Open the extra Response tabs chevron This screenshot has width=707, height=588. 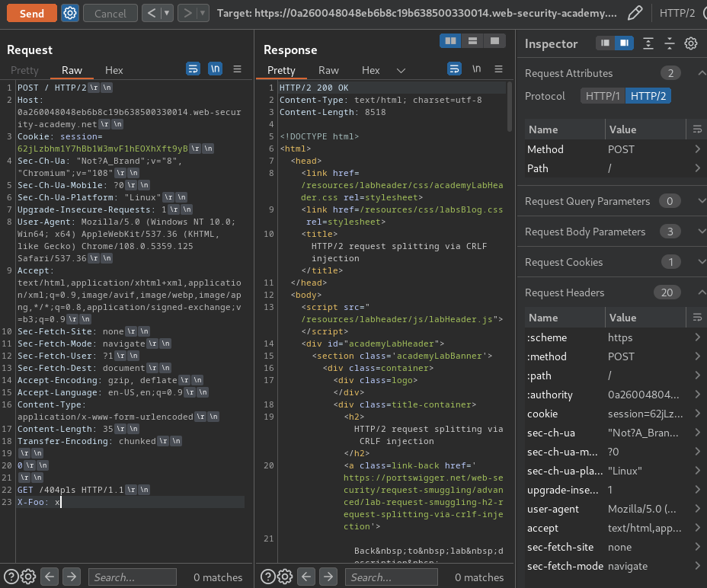401,70
